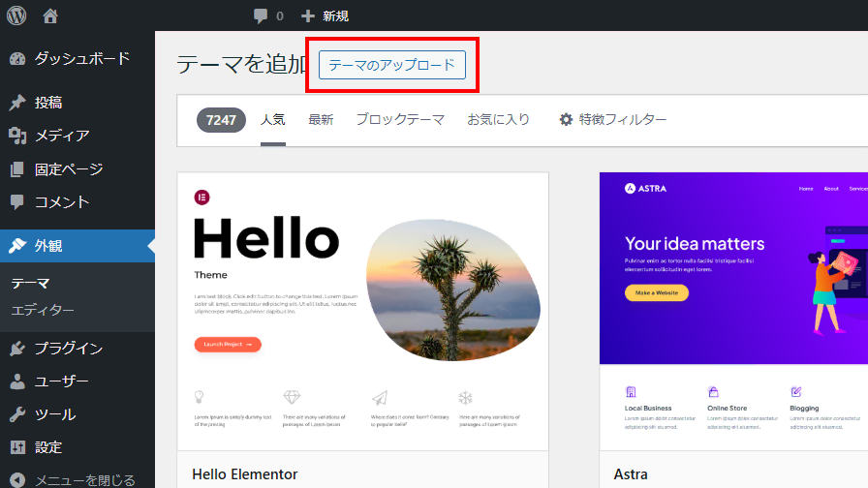Click メニューを閉じる text

coord(85,480)
